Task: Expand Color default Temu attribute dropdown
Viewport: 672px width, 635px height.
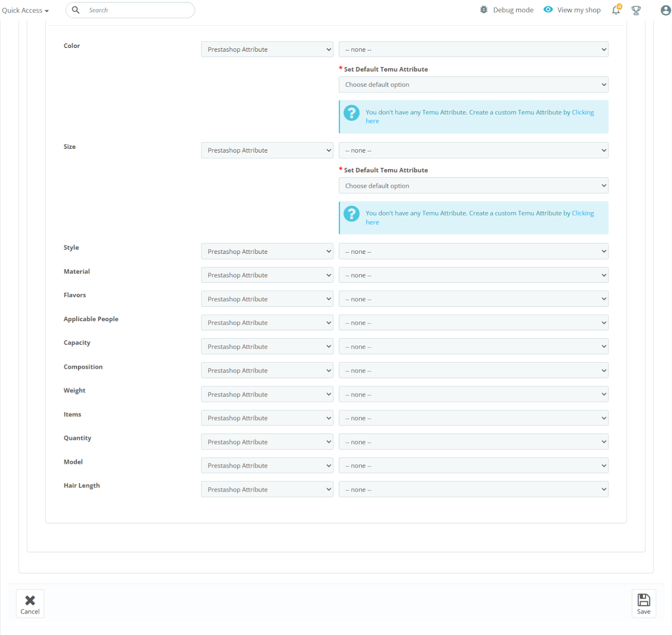Action: click(x=473, y=85)
